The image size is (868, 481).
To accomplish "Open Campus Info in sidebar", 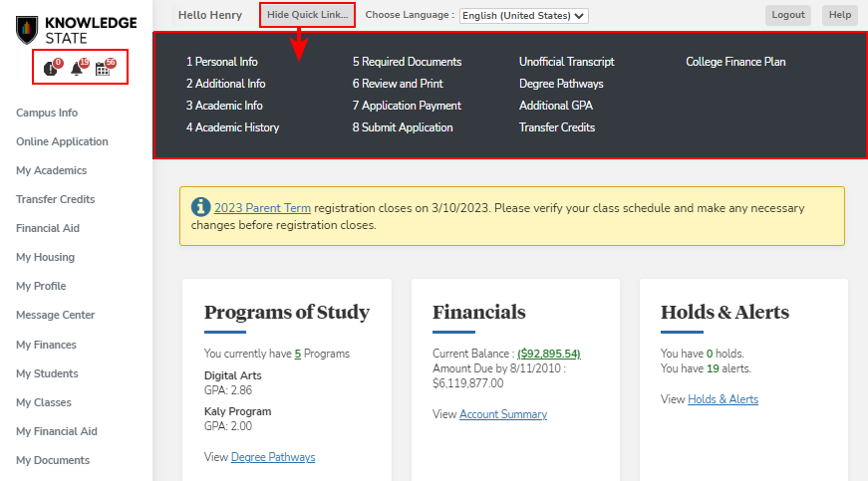I will [x=47, y=113].
